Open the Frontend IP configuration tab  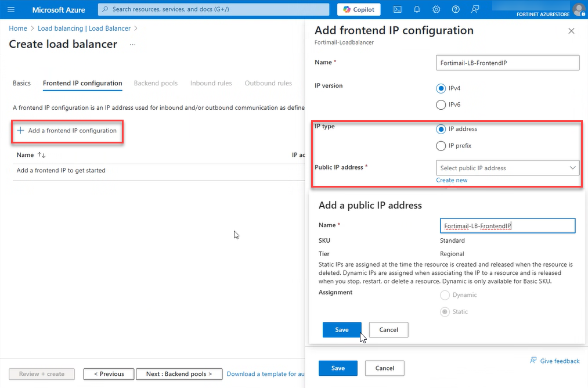tap(82, 83)
